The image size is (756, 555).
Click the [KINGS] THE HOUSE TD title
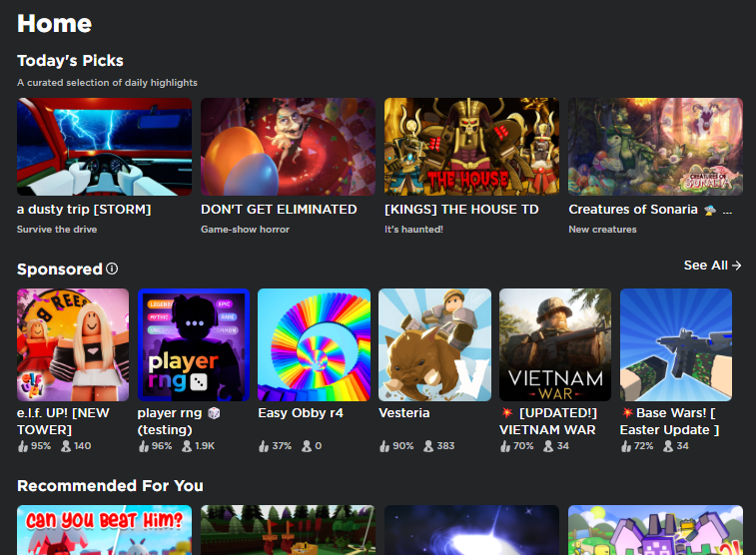pyautogui.click(x=461, y=210)
